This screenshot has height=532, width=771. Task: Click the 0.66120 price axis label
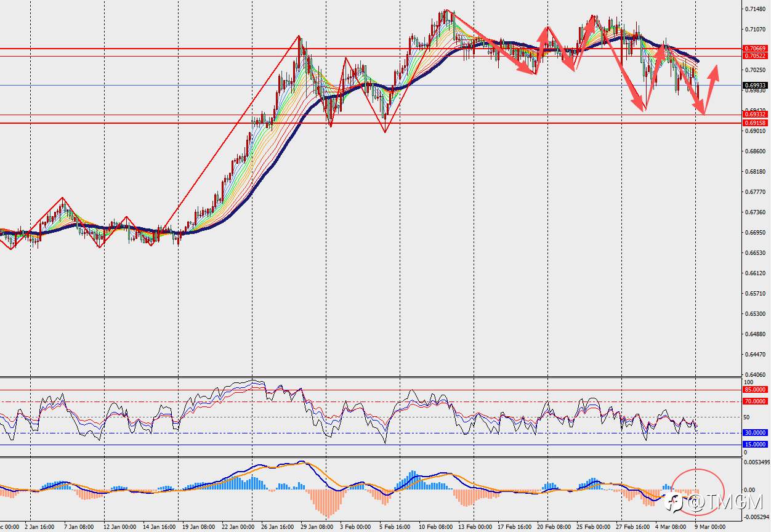[x=754, y=273]
